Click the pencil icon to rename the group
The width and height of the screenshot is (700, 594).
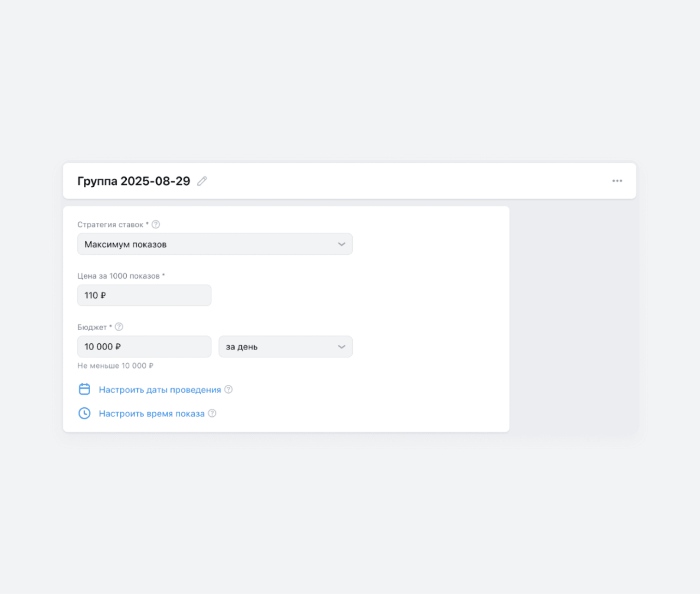202,181
